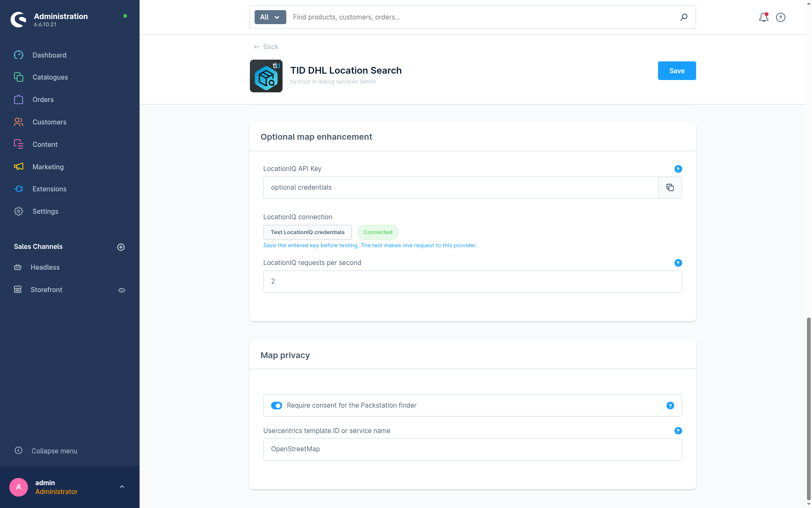Open the Storefront sales channel
Image resolution: width=812 pixels, height=508 pixels.
[47, 290]
